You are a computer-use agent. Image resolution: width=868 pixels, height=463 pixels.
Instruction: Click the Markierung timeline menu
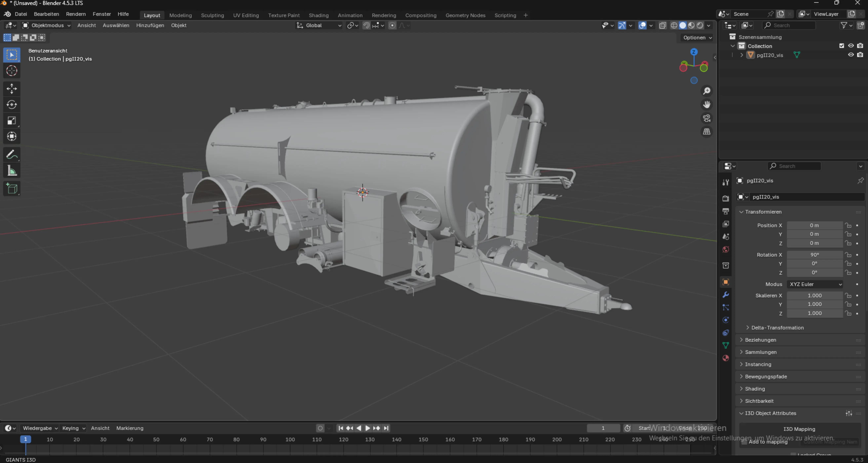pyautogui.click(x=130, y=428)
